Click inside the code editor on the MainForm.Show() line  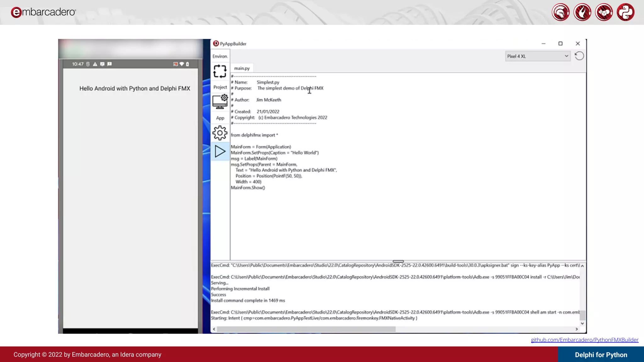click(x=248, y=188)
